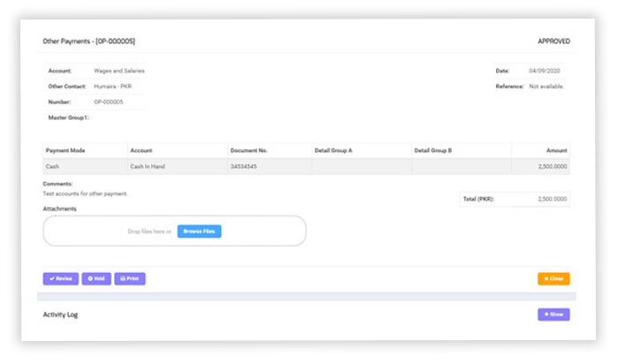Click the APPROVED status label
This screenshot has height=364, width=618.
click(553, 41)
